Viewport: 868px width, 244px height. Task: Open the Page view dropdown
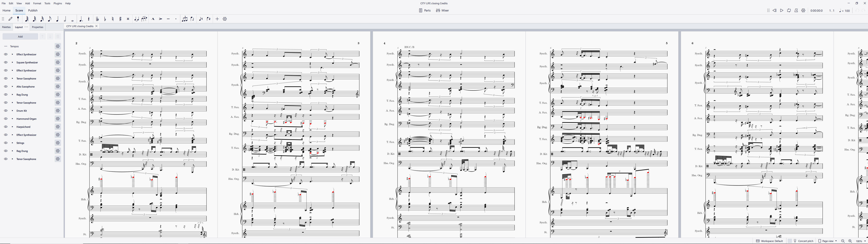tap(829, 241)
